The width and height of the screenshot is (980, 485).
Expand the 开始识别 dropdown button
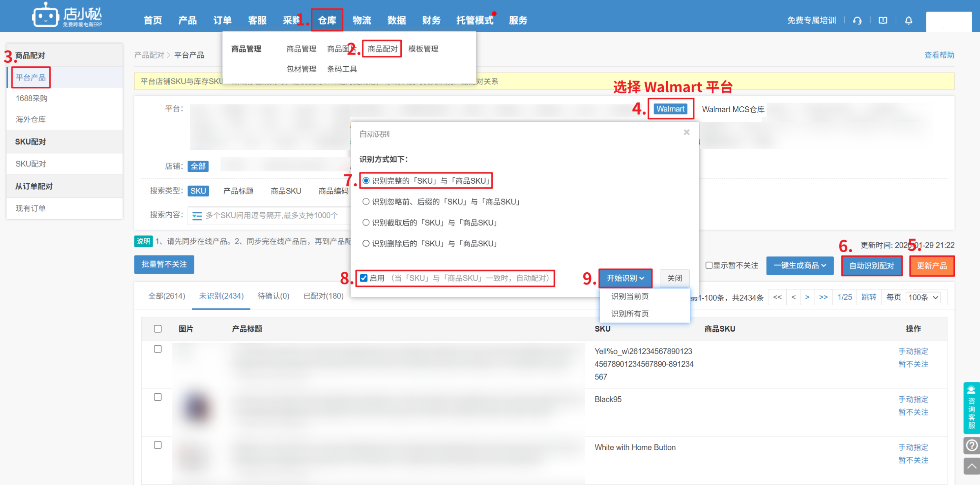pyautogui.click(x=625, y=278)
